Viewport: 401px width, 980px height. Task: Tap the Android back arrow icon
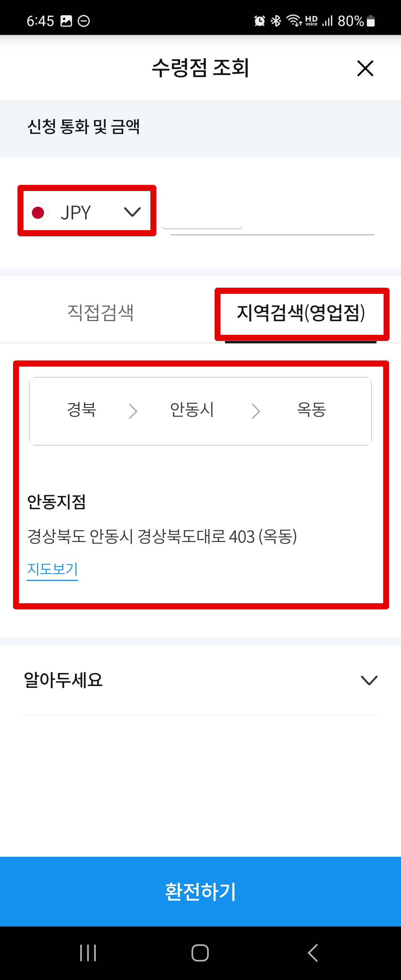coord(313,953)
